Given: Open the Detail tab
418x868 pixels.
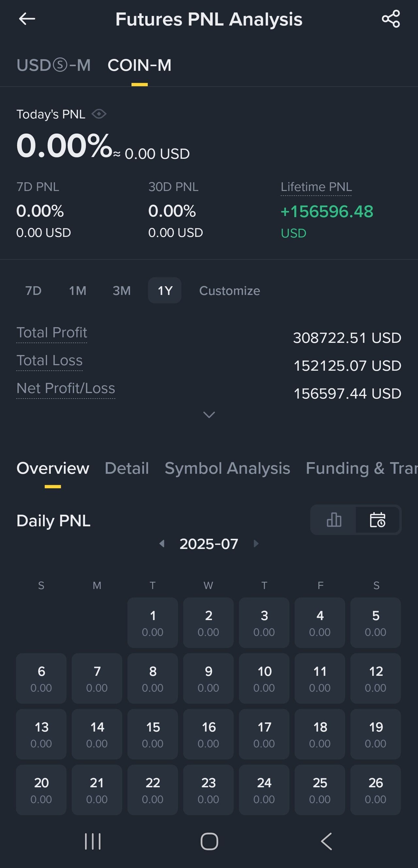Looking at the screenshot, I should (x=127, y=468).
